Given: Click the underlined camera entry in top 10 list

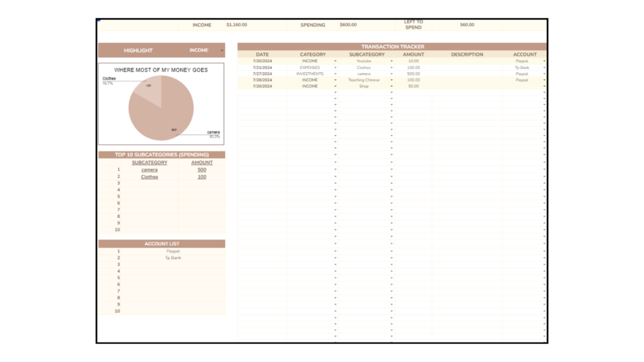Looking at the screenshot, I should [x=150, y=170].
